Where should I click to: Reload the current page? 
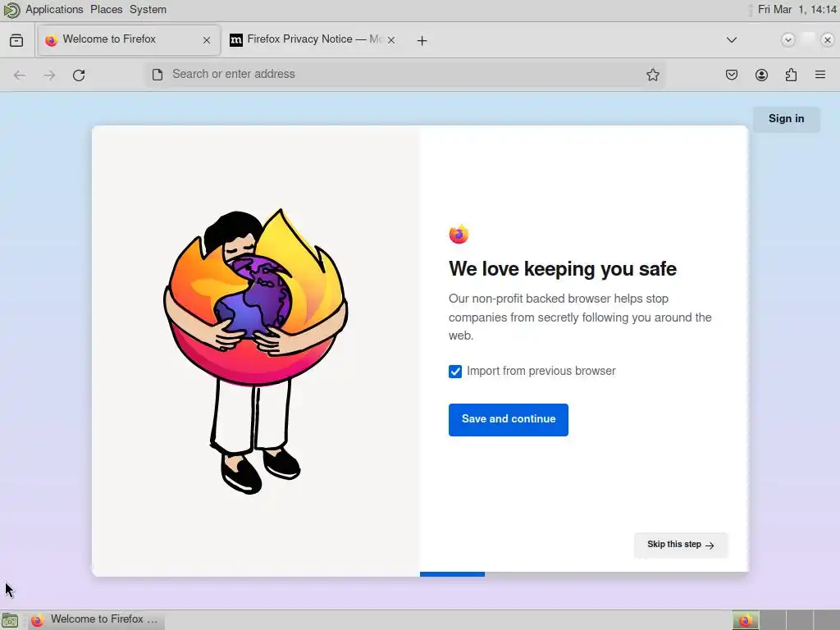[79, 75]
